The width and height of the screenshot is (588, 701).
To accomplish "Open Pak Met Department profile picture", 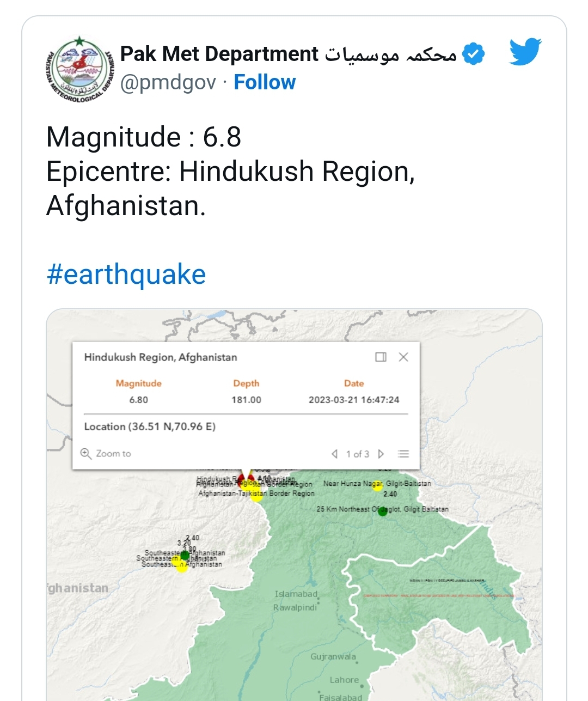I will point(79,70).
